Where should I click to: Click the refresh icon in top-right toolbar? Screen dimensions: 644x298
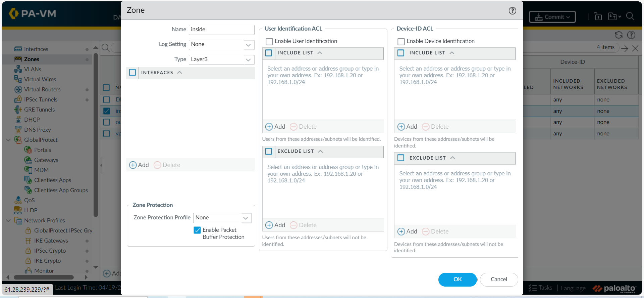point(619,35)
